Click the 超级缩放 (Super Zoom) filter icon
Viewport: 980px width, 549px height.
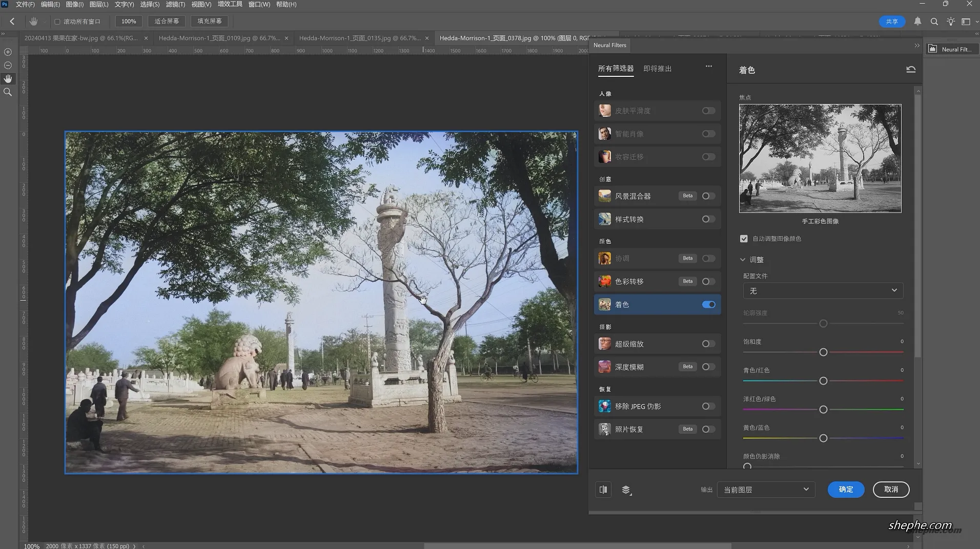click(605, 344)
